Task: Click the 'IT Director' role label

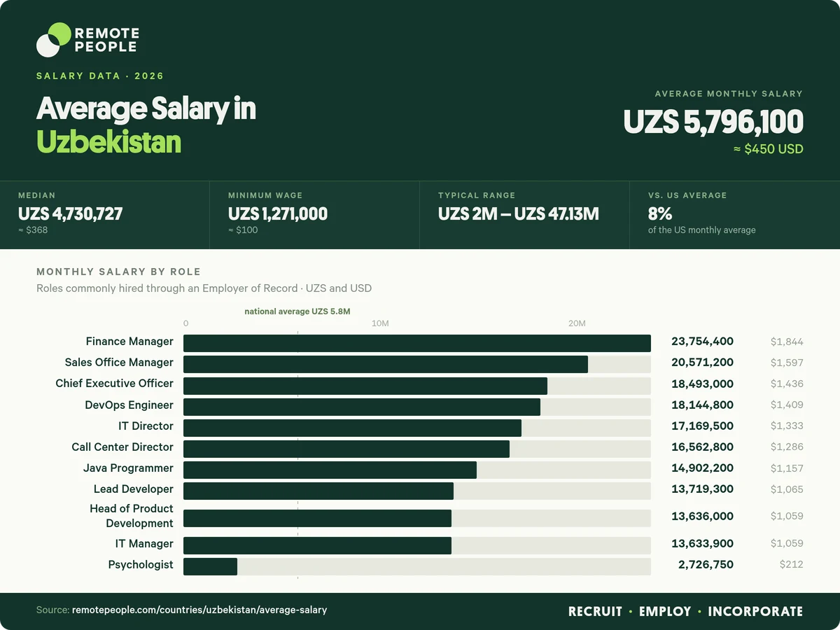Action: pyautogui.click(x=146, y=426)
